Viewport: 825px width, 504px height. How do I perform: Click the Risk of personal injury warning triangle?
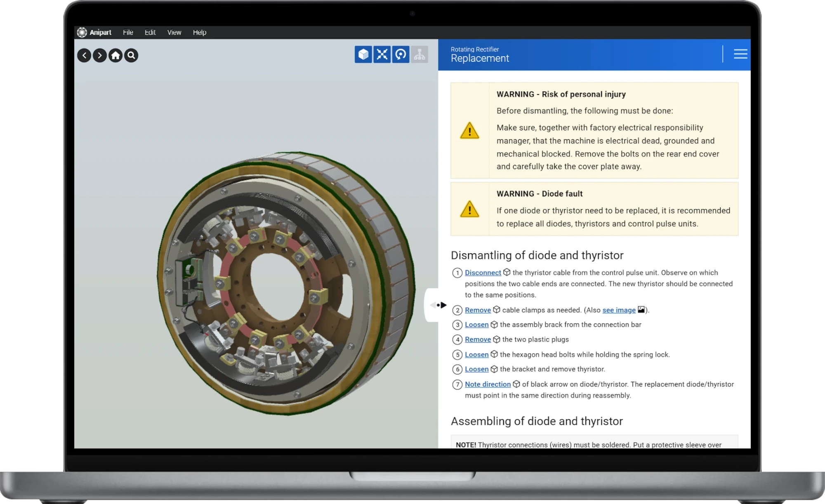[469, 130]
